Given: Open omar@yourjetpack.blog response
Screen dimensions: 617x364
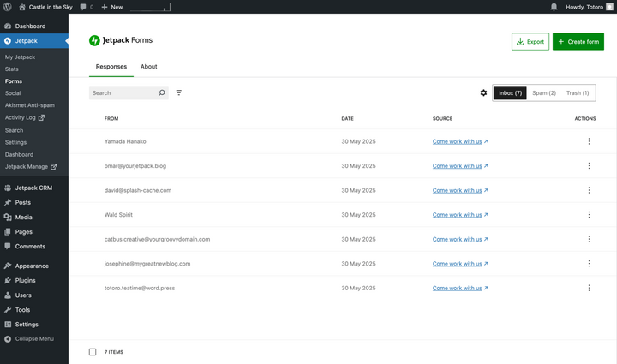Looking at the screenshot, I should pyautogui.click(x=135, y=166).
